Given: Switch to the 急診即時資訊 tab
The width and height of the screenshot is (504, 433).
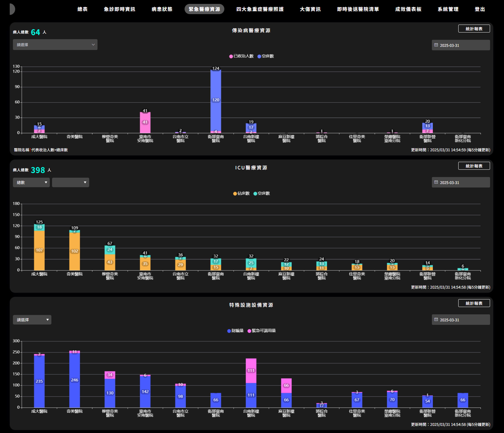Looking at the screenshot, I should coord(119,9).
